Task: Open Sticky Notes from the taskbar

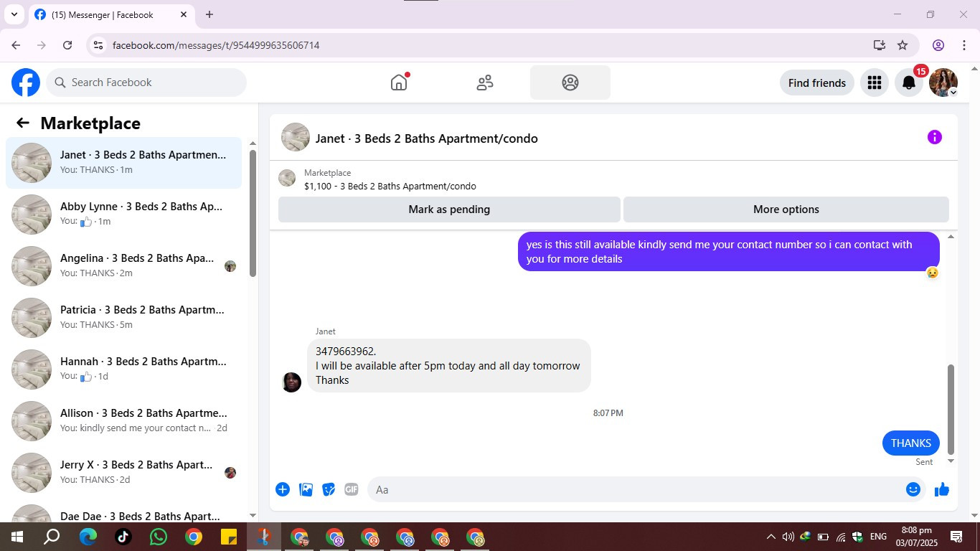Action: point(229,537)
